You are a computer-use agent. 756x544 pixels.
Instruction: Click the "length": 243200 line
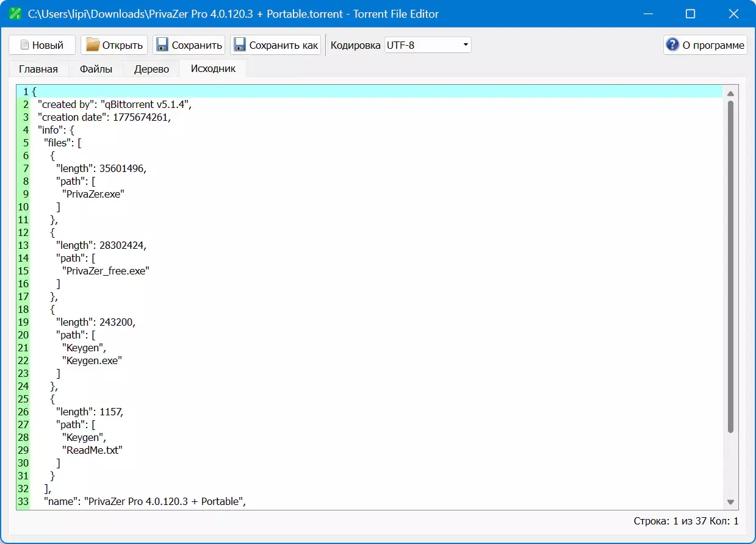pyautogui.click(x=96, y=322)
